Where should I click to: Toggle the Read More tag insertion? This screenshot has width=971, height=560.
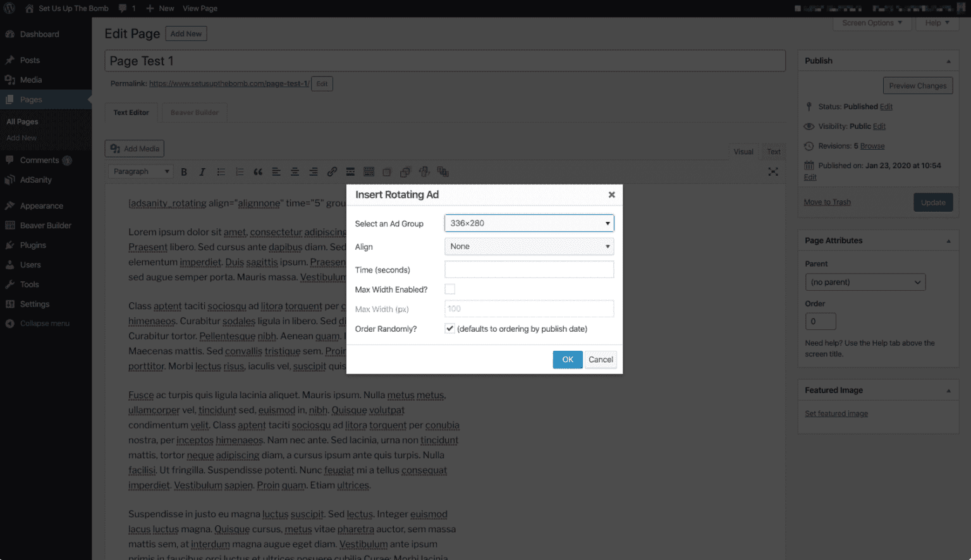(x=350, y=171)
